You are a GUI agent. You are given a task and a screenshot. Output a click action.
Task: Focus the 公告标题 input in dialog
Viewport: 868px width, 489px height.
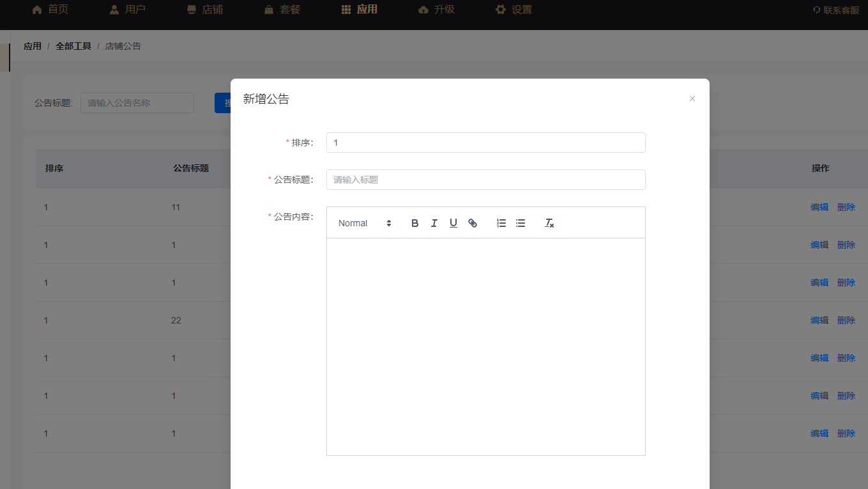tap(485, 180)
